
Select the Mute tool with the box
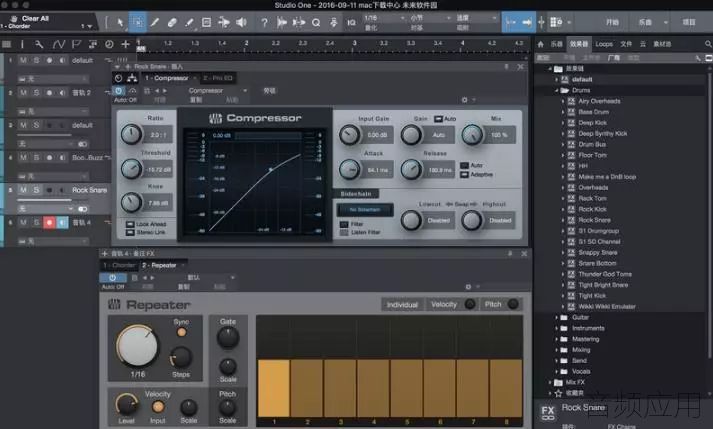click(206, 22)
